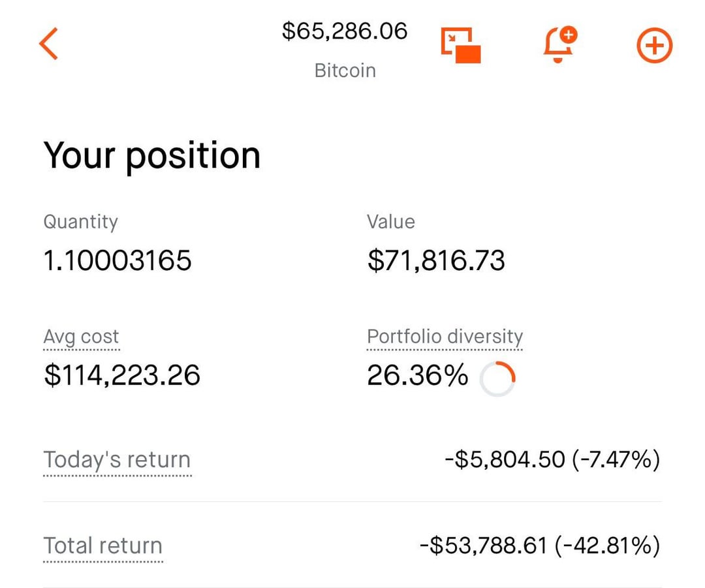
Task: Tap the $71,816.73 position value
Action: 436,261
